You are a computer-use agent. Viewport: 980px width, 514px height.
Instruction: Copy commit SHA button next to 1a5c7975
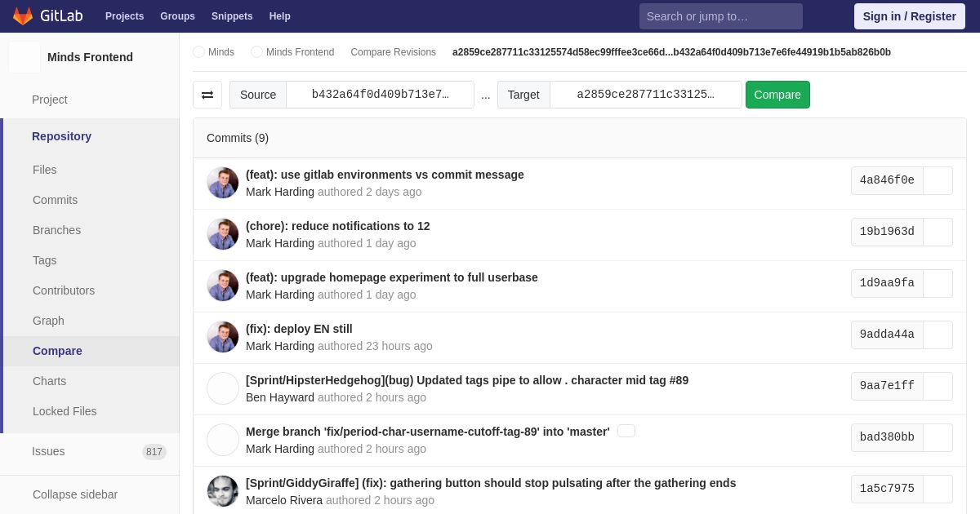938,490
